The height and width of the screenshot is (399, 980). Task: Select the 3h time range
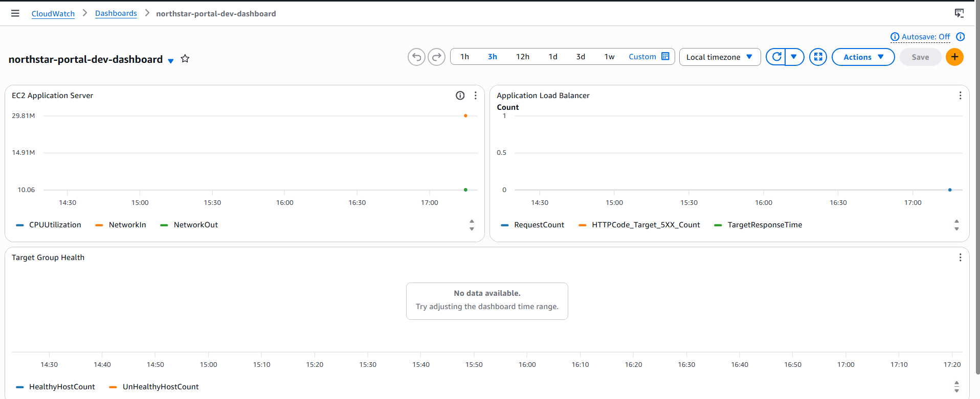tap(492, 57)
